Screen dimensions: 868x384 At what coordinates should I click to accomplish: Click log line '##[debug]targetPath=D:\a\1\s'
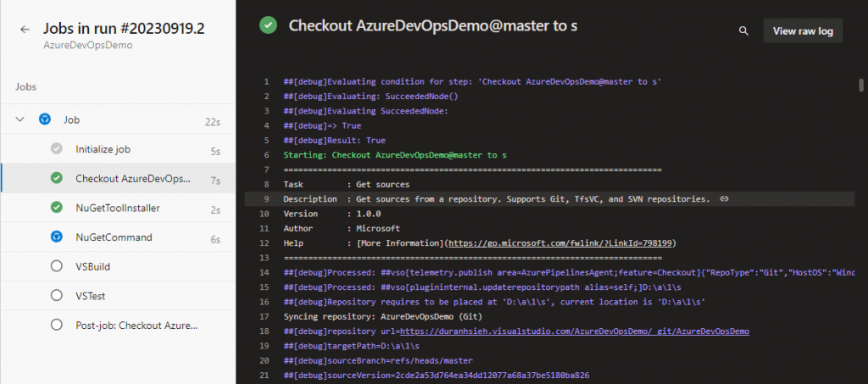(352, 346)
